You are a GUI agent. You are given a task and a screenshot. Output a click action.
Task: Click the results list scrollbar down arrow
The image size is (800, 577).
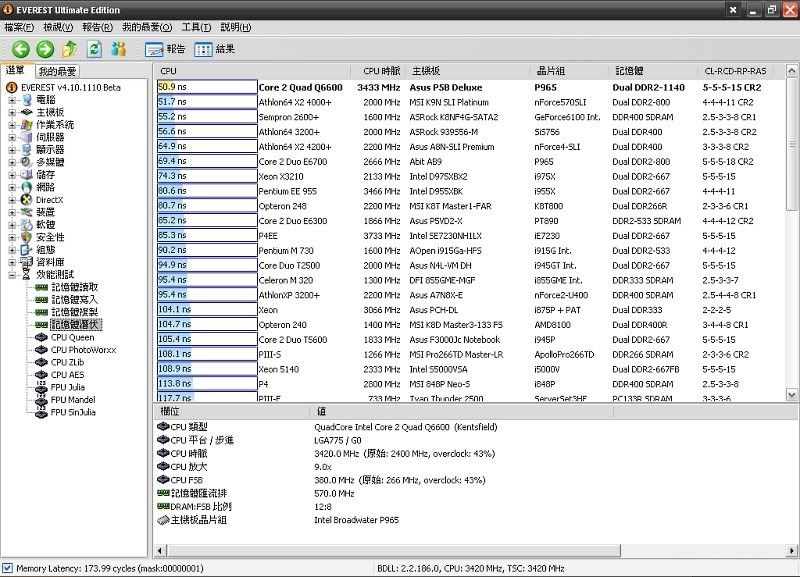[792, 395]
